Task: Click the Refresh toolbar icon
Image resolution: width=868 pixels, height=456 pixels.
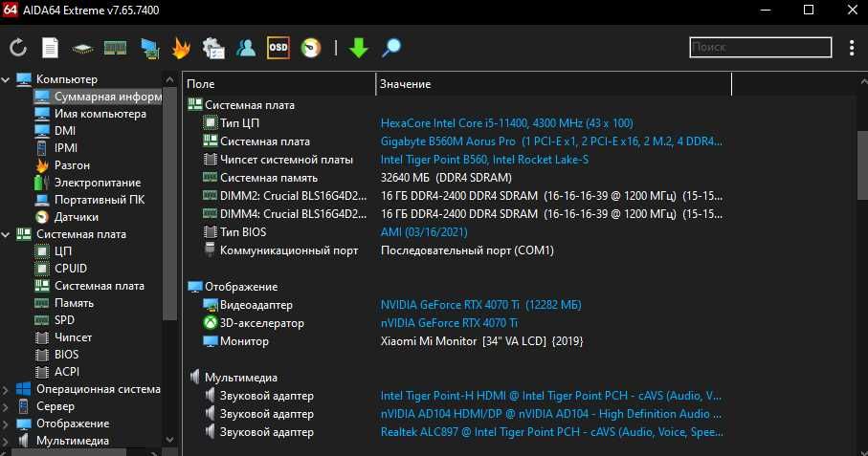Action: coord(18,48)
